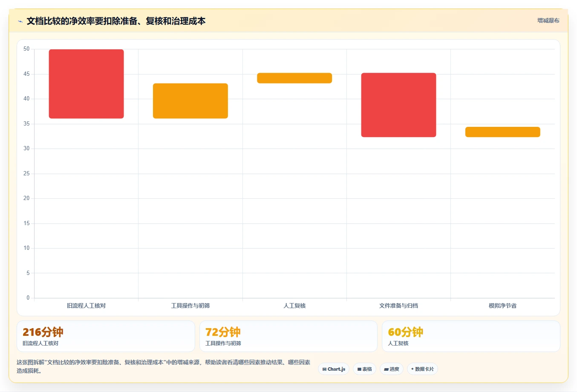Click the lightning icon beside the title
The width and height of the screenshot is (577, 392).
pyautogui.click(x=20, y=21)
